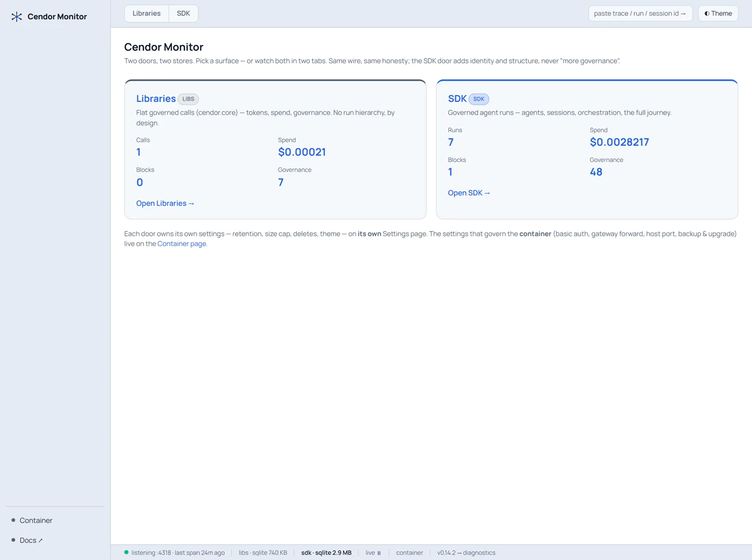Click the 'listening :4318 · last span 24m ago' status
Viewport: 752px width, 560px height.
pyautogui.click(x=178, y=553)
